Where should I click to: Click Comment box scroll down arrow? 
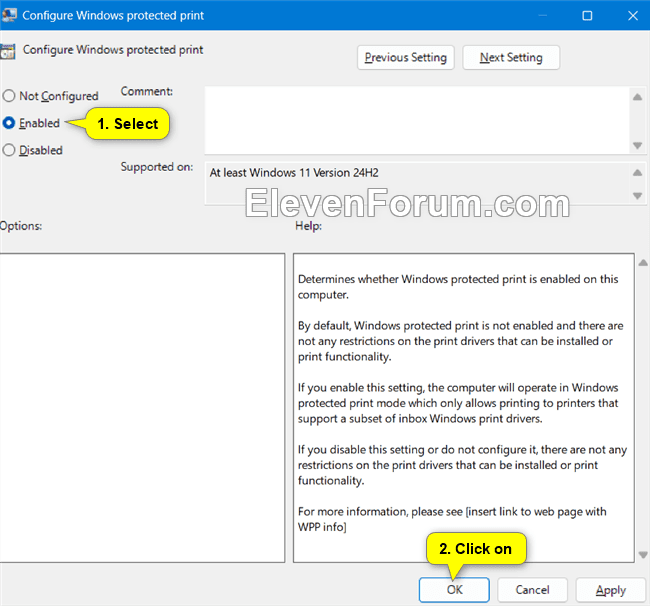[x=638, y=145]
